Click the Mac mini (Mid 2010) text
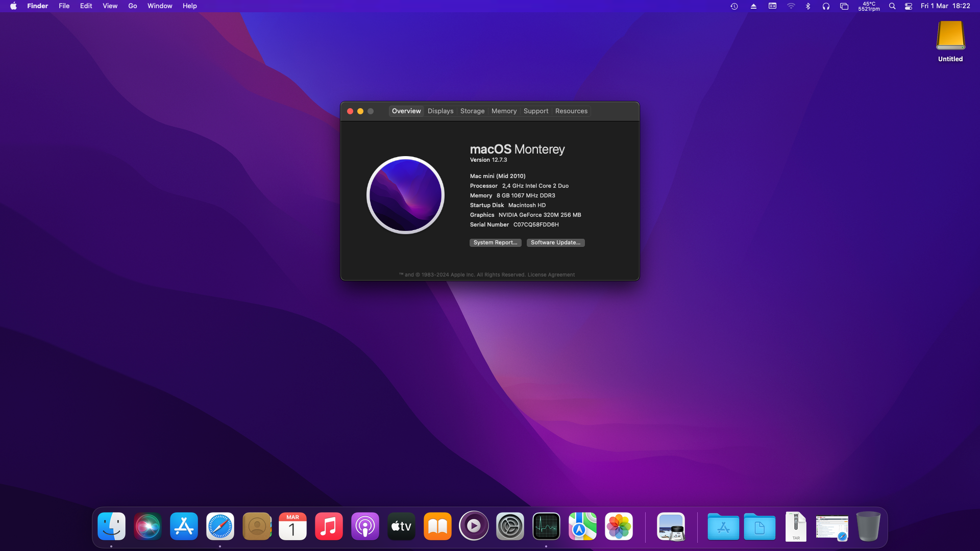 pyautogui.click(x=498, y=177)
